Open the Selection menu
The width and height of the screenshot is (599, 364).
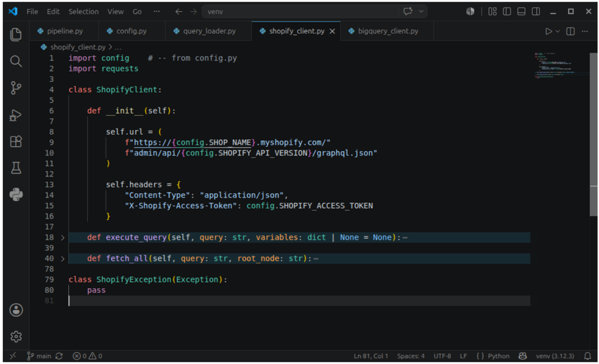click(83, 12)
